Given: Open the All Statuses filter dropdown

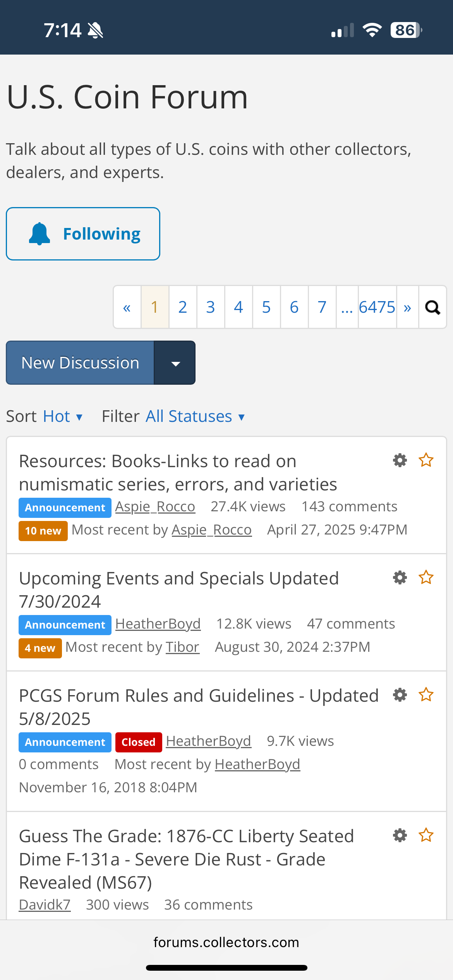Looking at the screenshot, I should (195, 416).
